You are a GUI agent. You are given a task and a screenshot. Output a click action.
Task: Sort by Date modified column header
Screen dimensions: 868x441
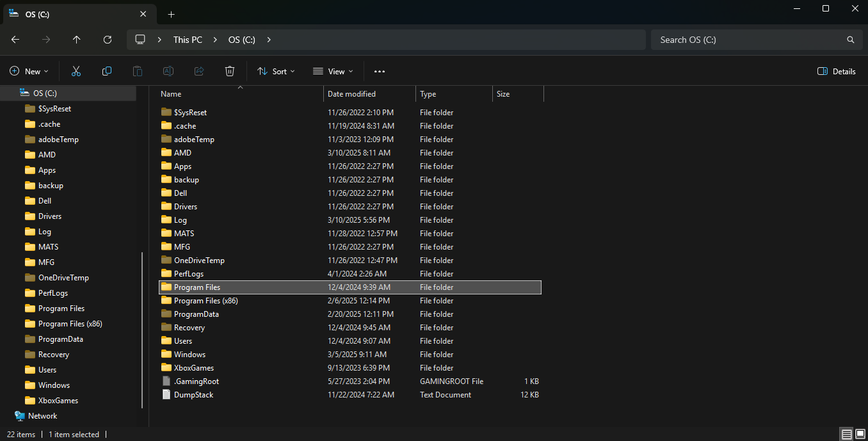click(369, 94)
